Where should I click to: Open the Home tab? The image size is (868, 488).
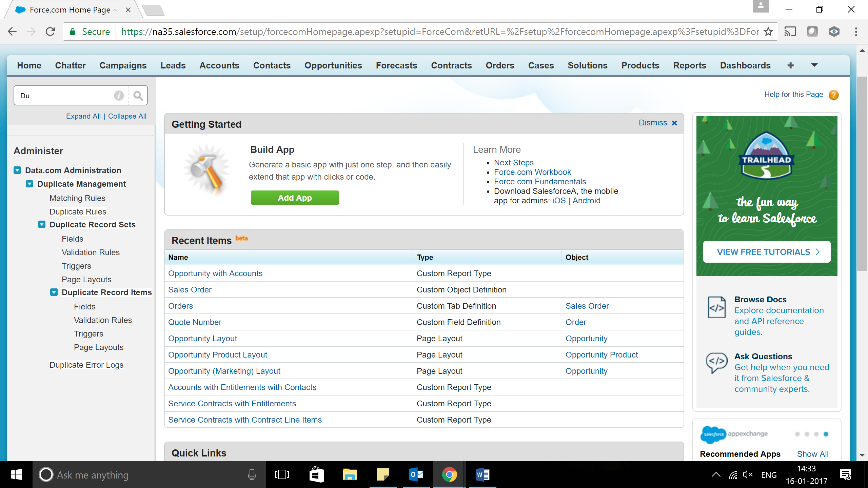tap(29, 65)
